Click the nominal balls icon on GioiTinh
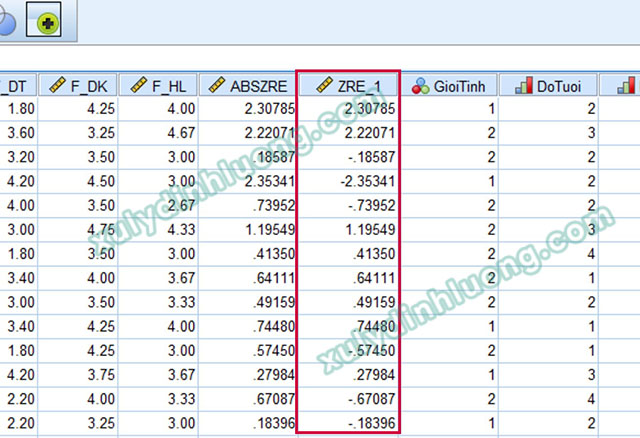 [x=420, y=86]
